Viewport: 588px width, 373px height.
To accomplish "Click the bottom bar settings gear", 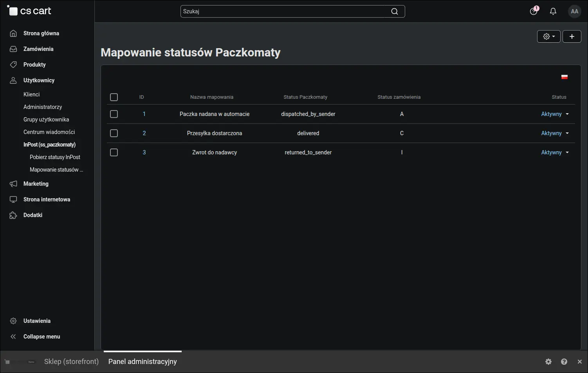I will point(548,362).
